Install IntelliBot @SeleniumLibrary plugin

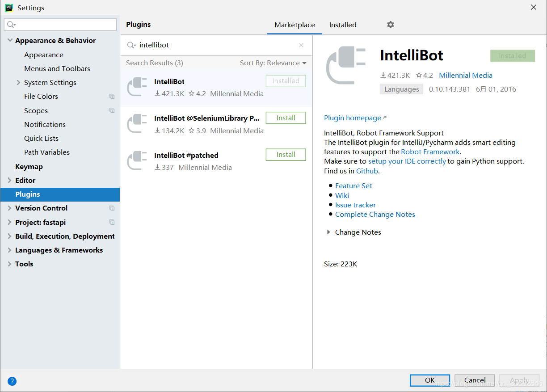(x=286, y=118)
